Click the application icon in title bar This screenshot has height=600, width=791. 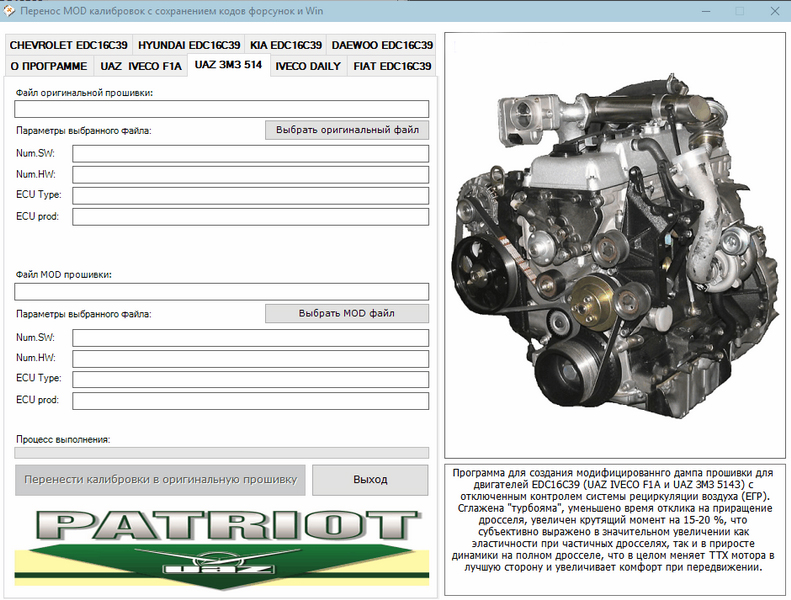pyautogui.click(x=9, y=11)
